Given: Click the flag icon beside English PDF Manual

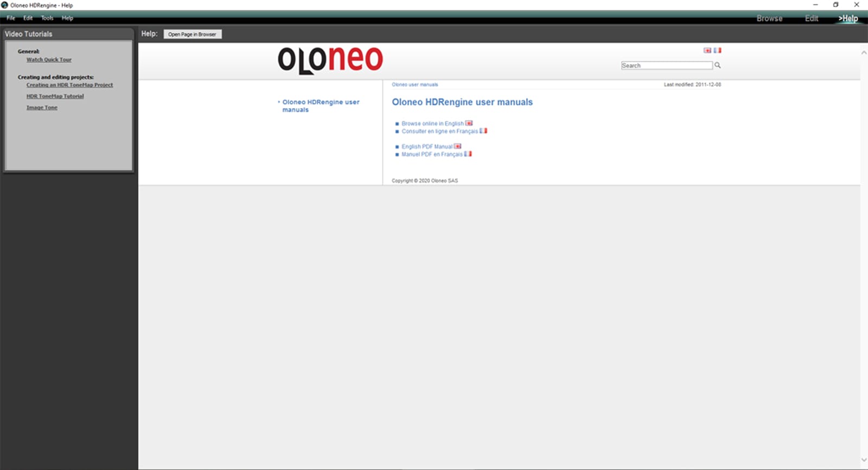Looking at the screenshot, I should click(457, 146).
